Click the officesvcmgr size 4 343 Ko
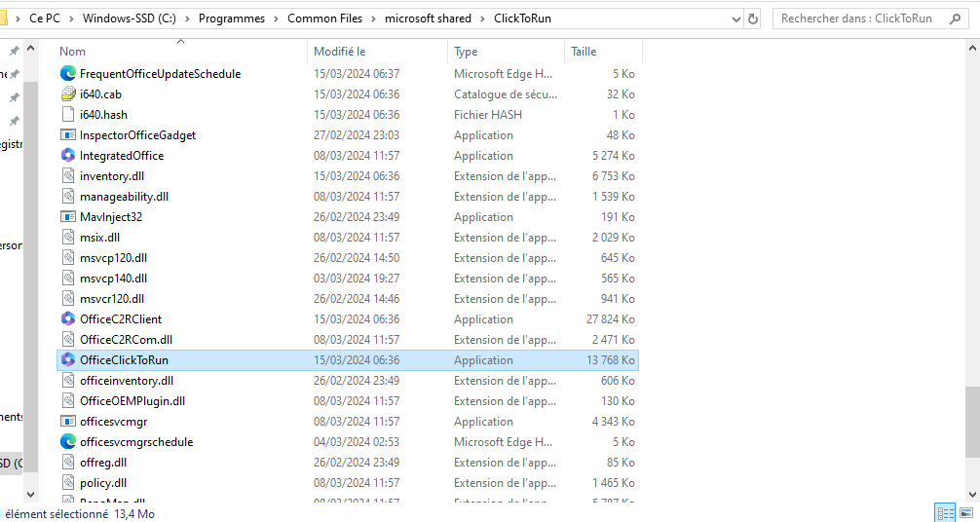This screenshot has height=522, width=980. [614, 422]
